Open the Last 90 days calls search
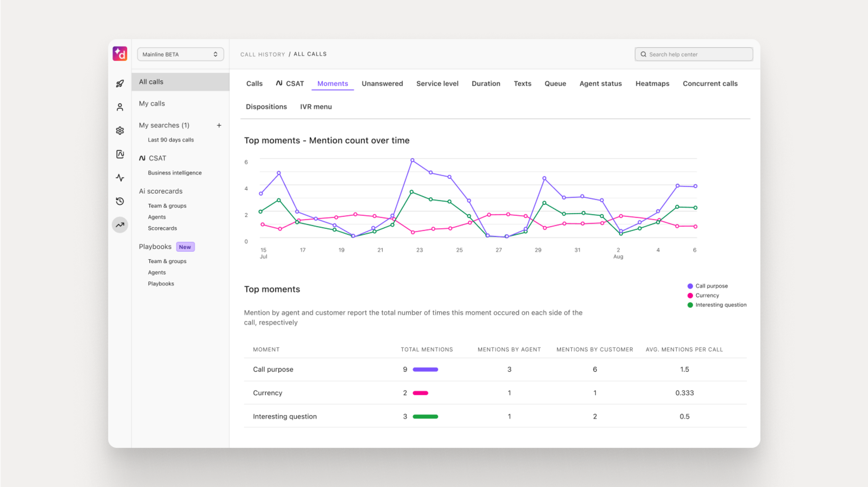Viewport: 868px width, 487px height. [x=170, y=140]
